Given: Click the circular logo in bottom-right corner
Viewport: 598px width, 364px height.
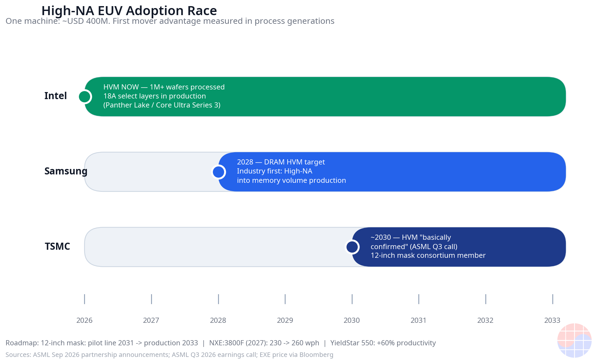Looking at the screenshot, I should [x=574, y=340].
